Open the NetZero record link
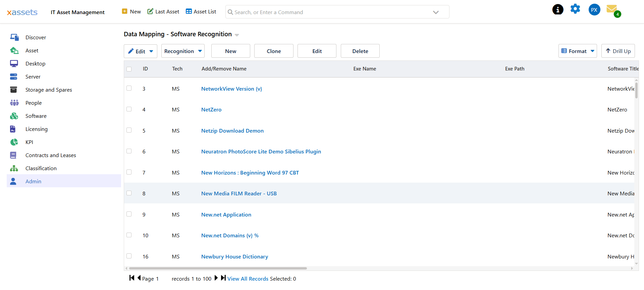The width and height of the screenshot is (644, 290). tap(211, 109)
